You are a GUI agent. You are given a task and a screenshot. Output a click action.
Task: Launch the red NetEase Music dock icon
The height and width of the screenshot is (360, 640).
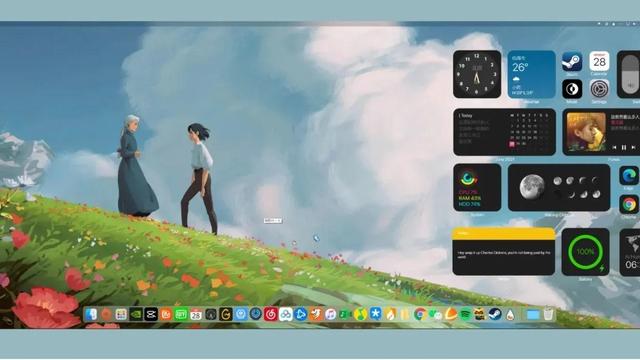(271, 314)
